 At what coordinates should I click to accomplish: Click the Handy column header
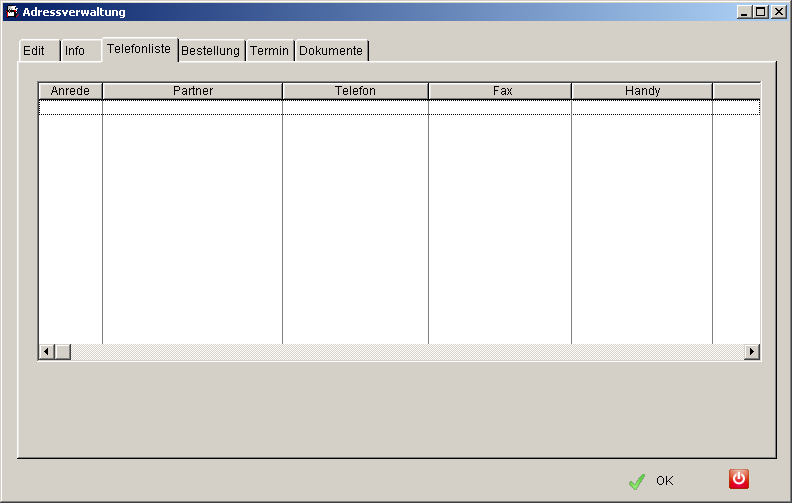click(642, 91)
